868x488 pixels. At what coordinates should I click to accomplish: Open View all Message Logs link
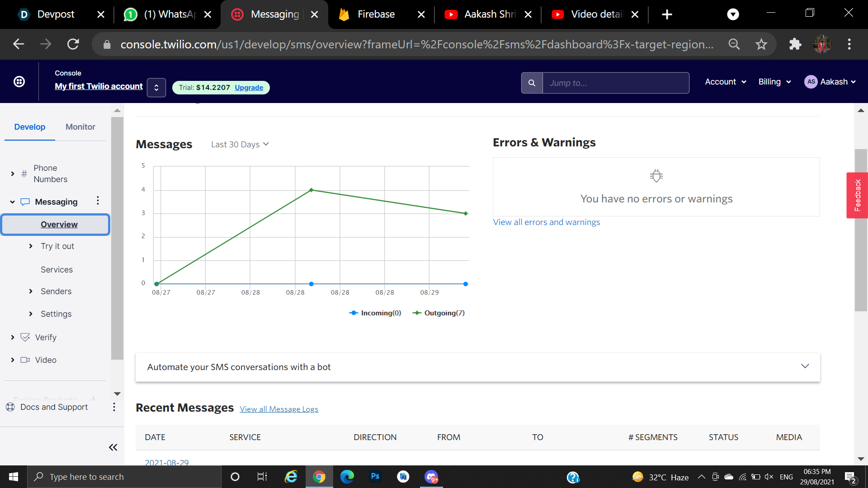(x=279, y=409)
